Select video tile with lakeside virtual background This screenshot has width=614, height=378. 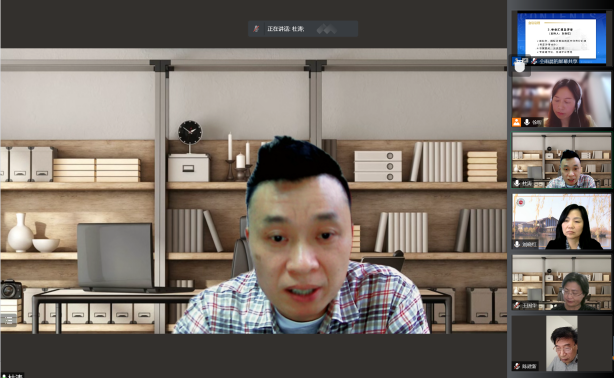click(562, 222)
